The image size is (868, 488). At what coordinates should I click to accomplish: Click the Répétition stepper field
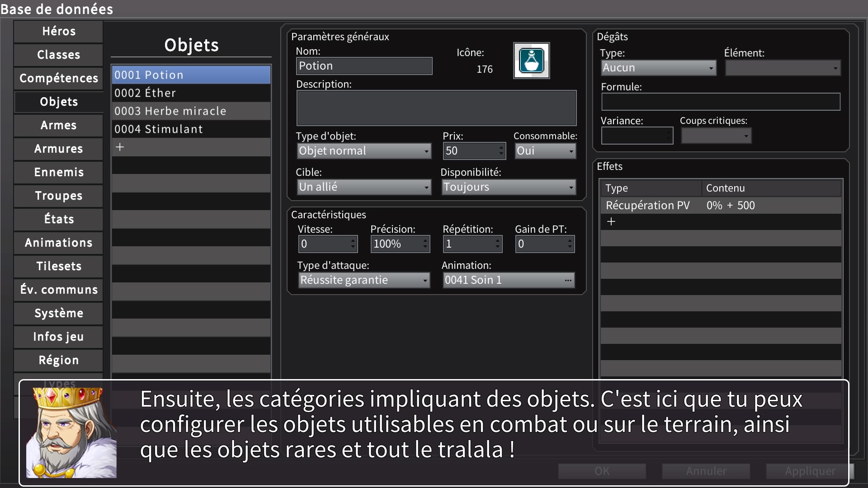click(x=472, y=244)
